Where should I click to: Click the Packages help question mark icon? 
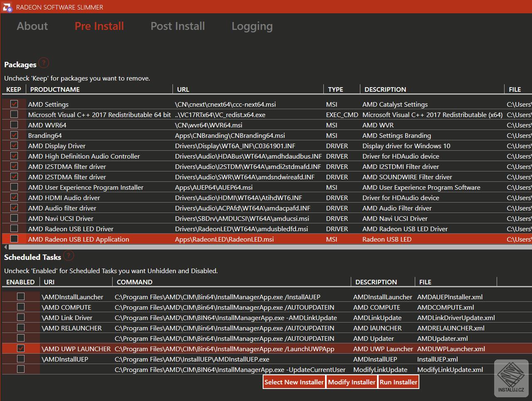click(44, 63)
